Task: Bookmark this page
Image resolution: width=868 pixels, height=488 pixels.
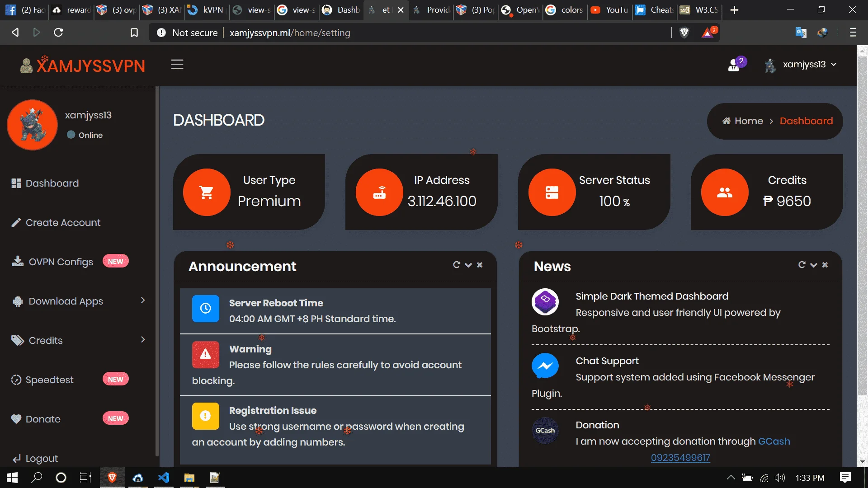Action: pos(134,33)
